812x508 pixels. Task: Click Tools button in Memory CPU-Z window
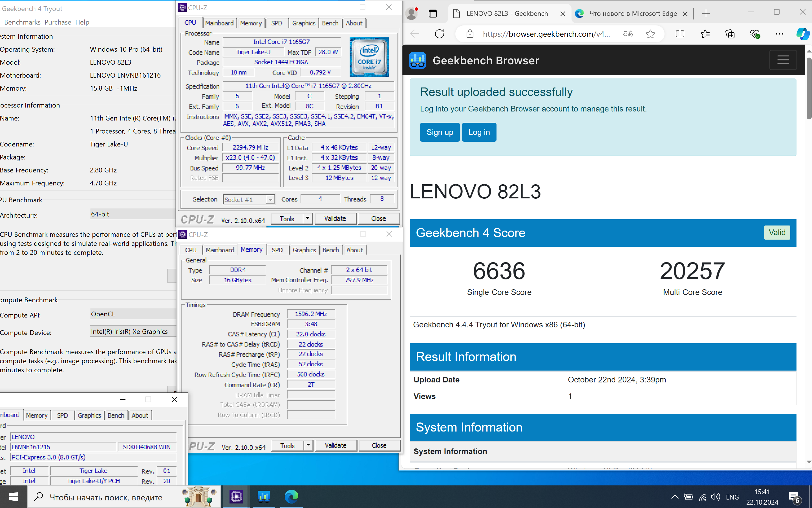[287, 446]
